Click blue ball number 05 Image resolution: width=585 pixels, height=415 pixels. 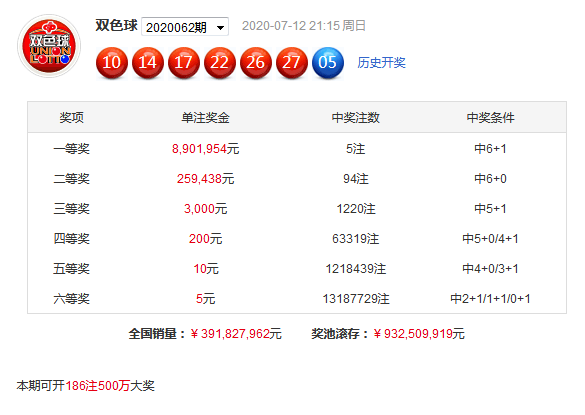click(328, 62)
